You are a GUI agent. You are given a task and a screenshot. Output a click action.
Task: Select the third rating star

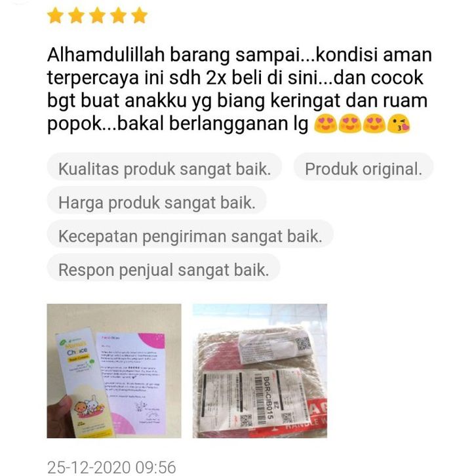click(x=98, y=16)
